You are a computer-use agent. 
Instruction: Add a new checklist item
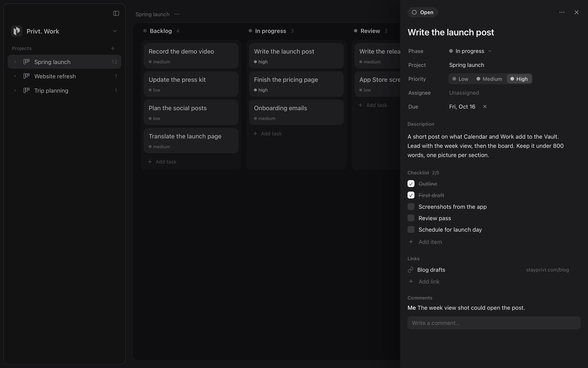425,242
